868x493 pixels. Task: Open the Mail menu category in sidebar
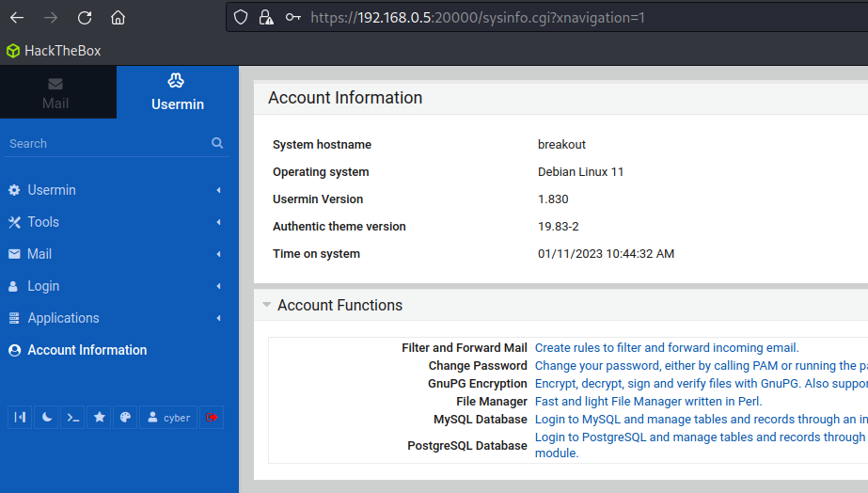click(39, 254)
